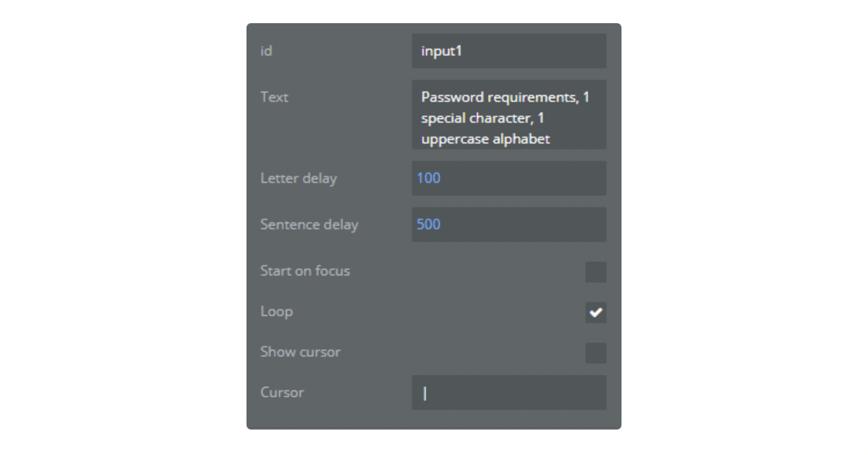Click the id field containing input1
This screenshot has width=868, height=455.
pos(509,51)
